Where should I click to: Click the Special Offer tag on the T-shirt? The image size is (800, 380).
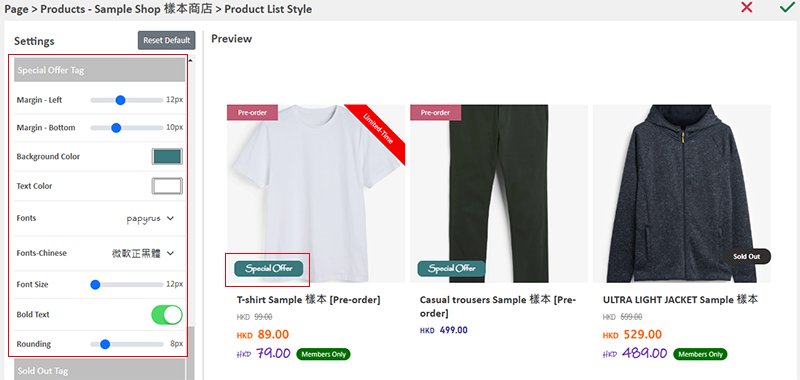click(x=268, y=268)
